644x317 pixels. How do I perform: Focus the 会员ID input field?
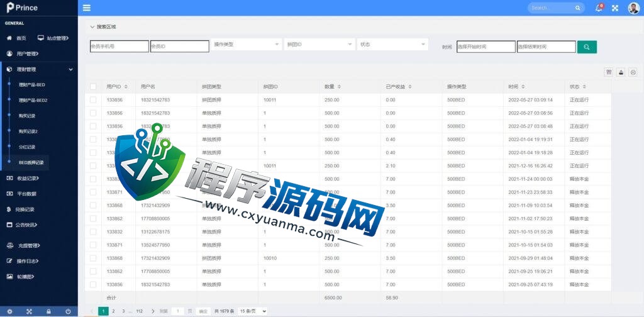pos(179,47)
